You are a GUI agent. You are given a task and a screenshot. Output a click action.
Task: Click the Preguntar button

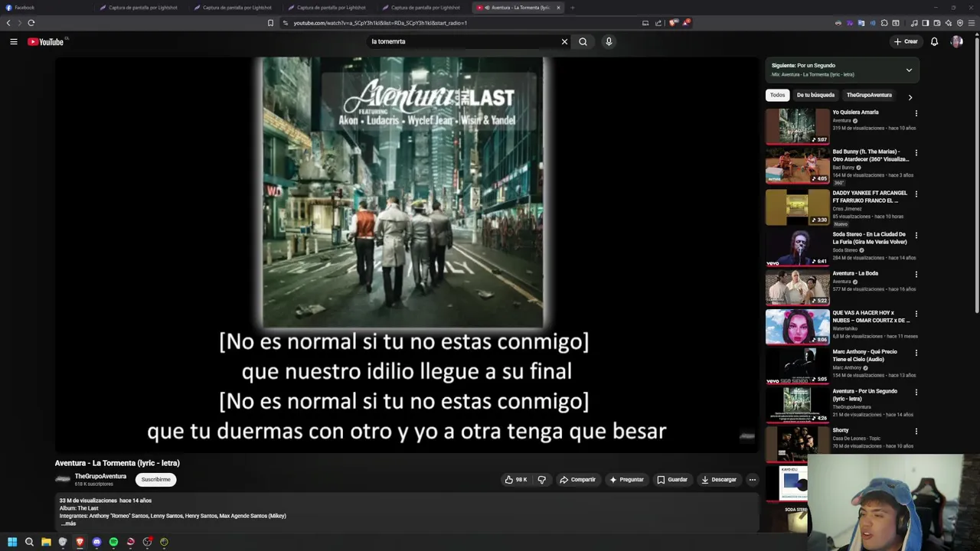(626, 480)
